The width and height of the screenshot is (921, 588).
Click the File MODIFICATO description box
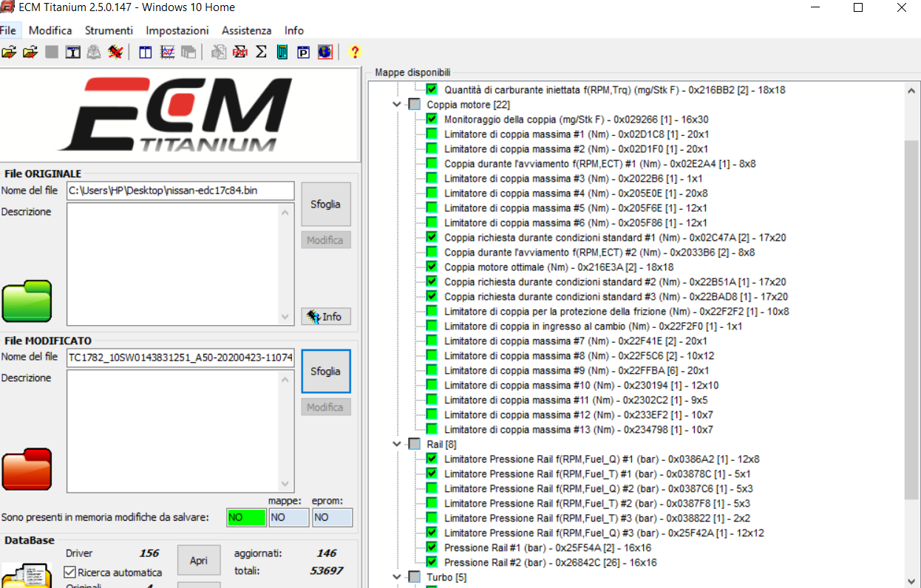pyautogui.click(x=180, y=431)
